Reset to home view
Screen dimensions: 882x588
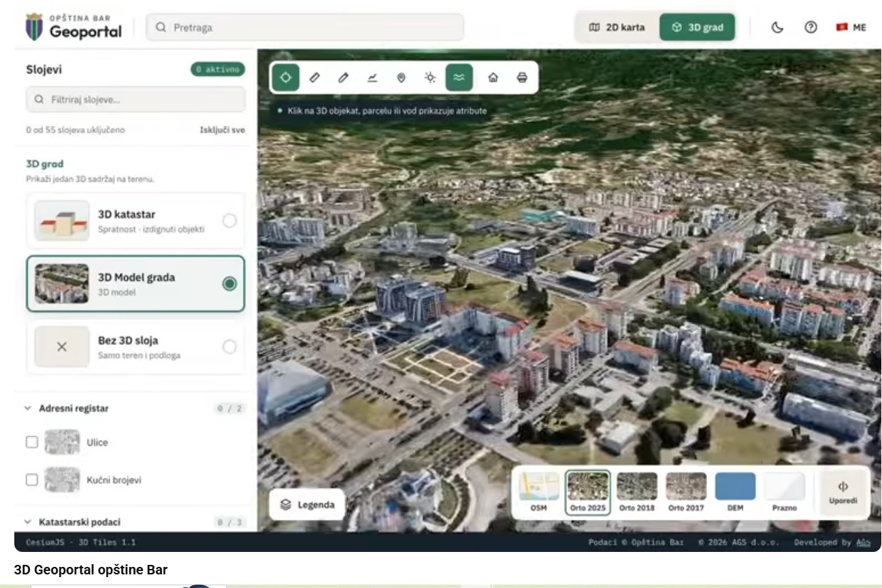pos(493,78)
